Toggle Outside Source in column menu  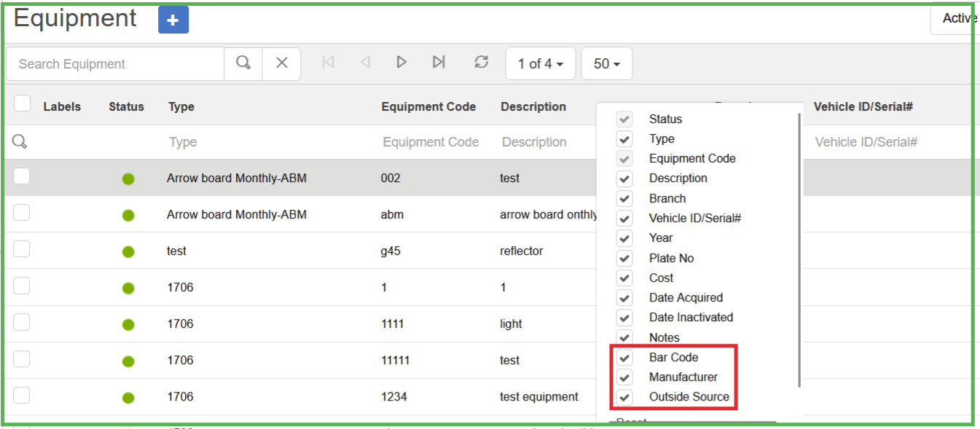pyautogui.click(x=624, y=397)
